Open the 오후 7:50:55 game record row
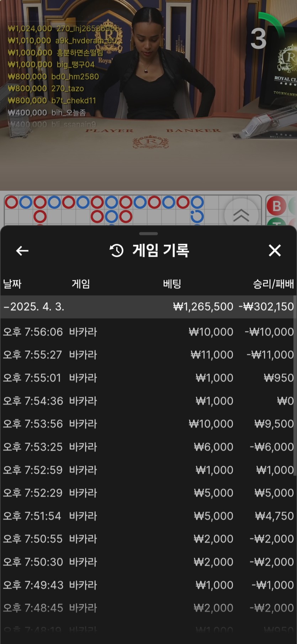Screen dimensions: 297x644 click(148, 539)
